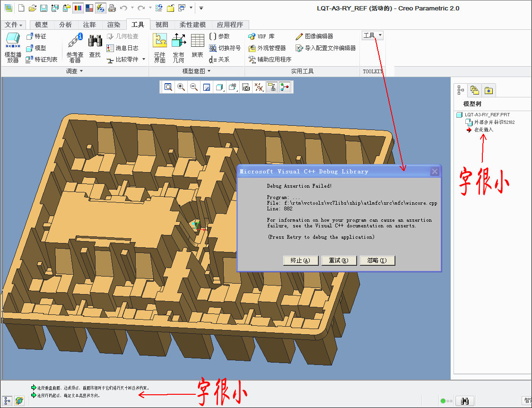This screenshot has width=532, height=408.
Task: Click the Save disk icon in quick access toolbar
Action: click(44, 8)
